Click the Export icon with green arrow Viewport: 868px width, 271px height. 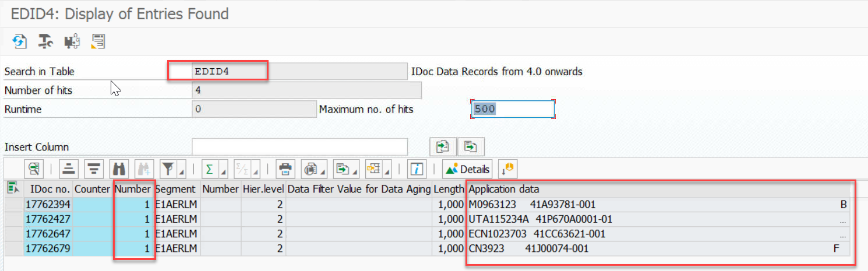343,169
